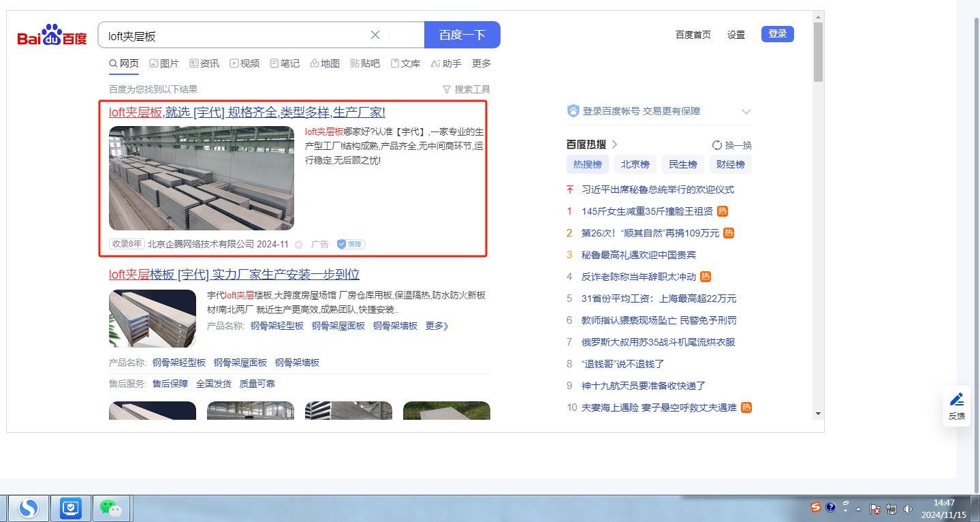Screen dimensions: 980x522
Task: Open the 更多 search category menu
Action: coord(481,63)
